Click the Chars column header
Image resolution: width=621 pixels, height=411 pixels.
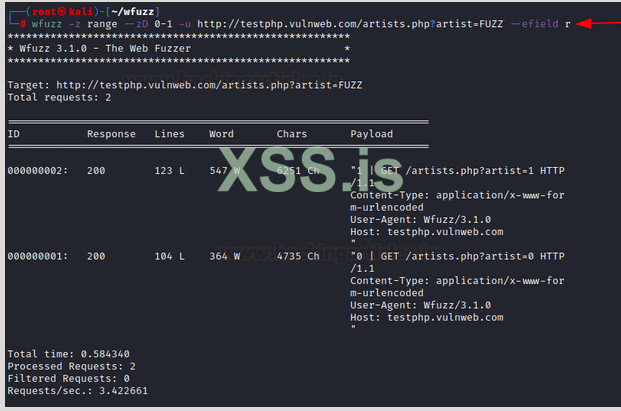click(294, 134)
